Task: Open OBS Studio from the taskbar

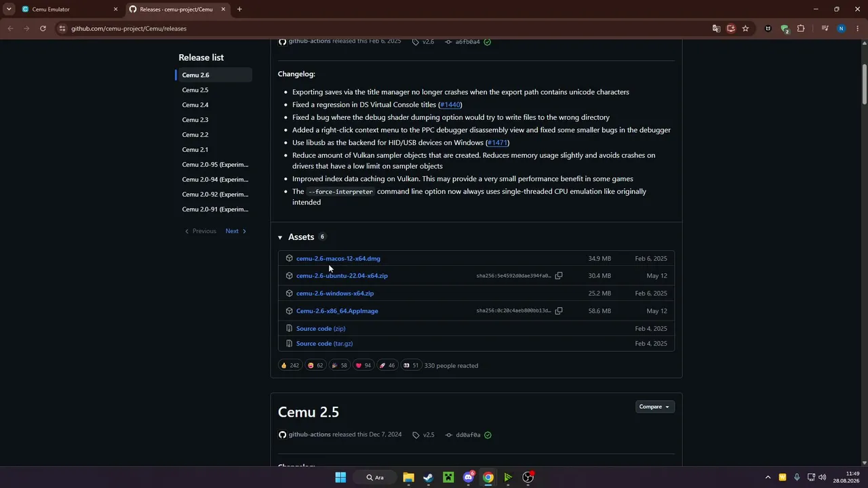Action: tap(528, 477)
